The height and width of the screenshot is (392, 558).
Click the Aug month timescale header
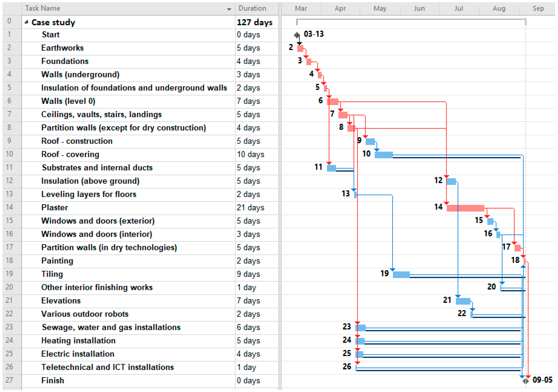pos(499,8)
